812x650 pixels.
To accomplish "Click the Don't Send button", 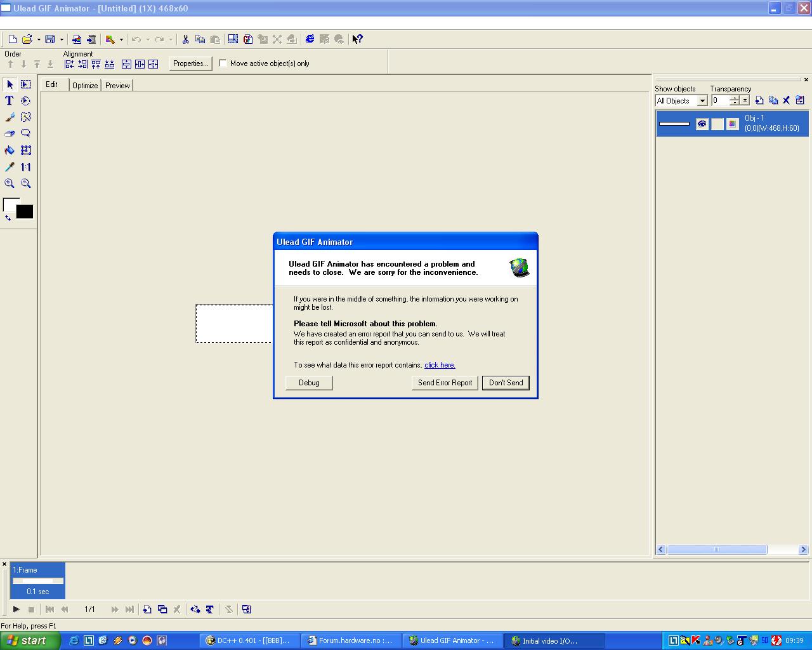I will click(506, 383).
